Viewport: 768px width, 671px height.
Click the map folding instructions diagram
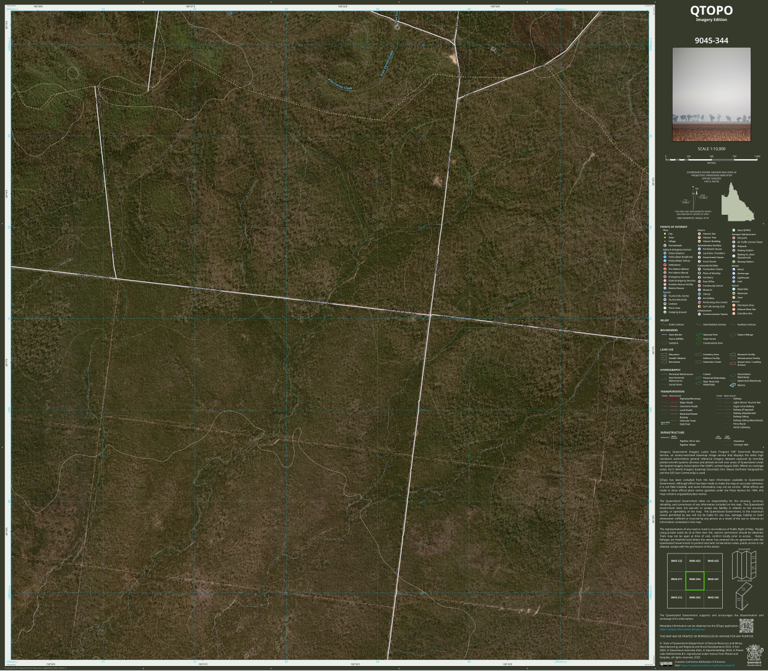[744, 581]
